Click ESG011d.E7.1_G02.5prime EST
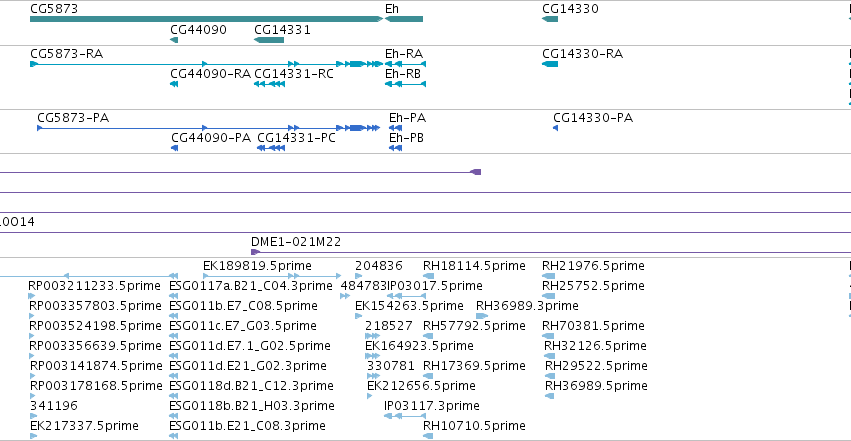The width and height of the screenshot is (851, 441). coord(174,356)
